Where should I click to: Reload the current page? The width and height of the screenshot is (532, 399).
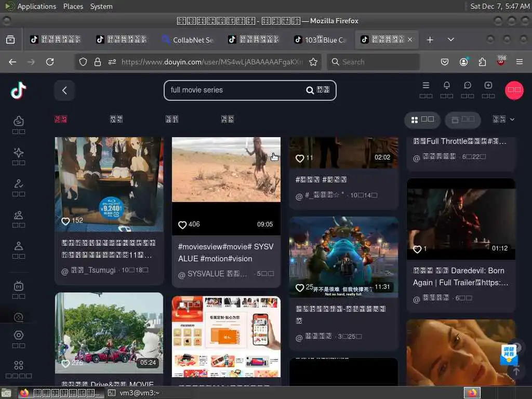click(50, 62)
